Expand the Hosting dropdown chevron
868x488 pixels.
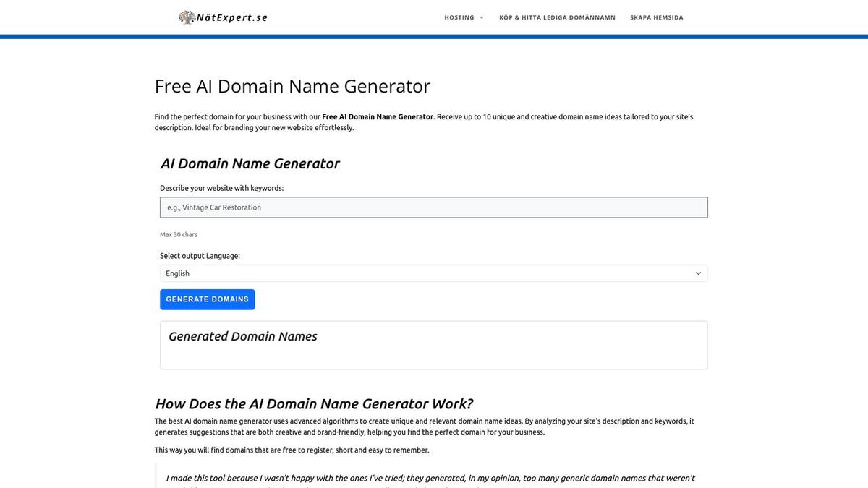(x=482, y=17)
